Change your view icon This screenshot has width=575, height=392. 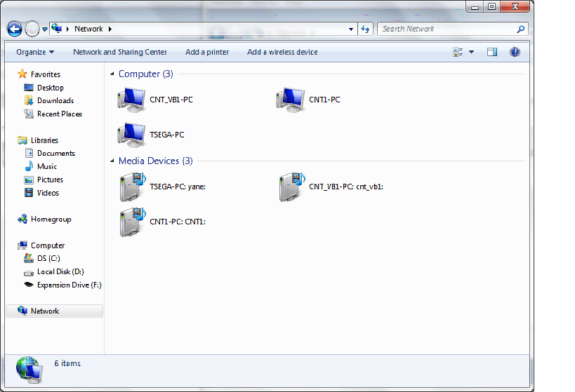click(458, 52)
